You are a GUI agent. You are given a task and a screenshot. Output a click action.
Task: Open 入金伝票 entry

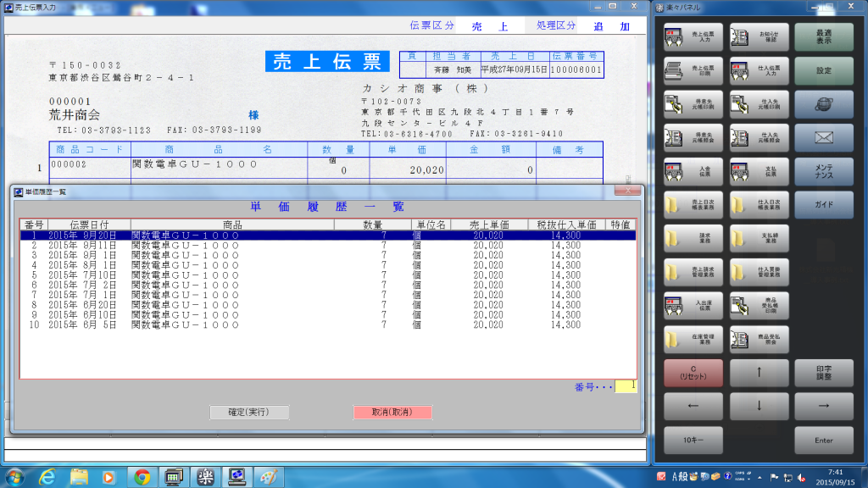pyautogui.click(x=693, y=171)
